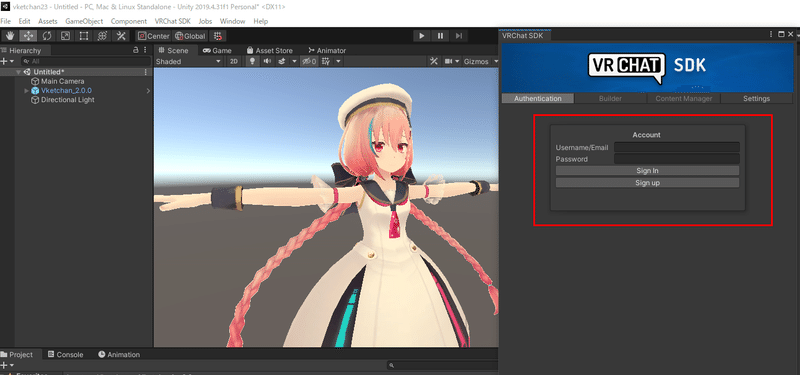The height and width of the screenshot is (375, 800).
Task: Toggle scene lighting bulb icon
Action: click(252, 61)
